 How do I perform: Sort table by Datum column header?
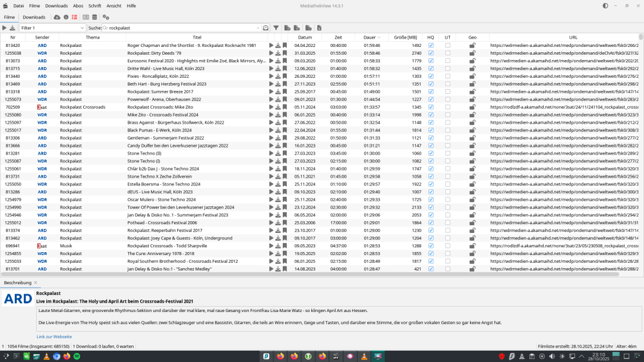[x=305, y=37]
